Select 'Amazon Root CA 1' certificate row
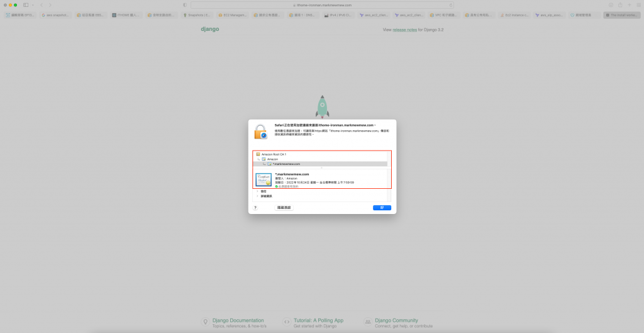The width and height of the screenshot is (644, 333). coord(320,154)
